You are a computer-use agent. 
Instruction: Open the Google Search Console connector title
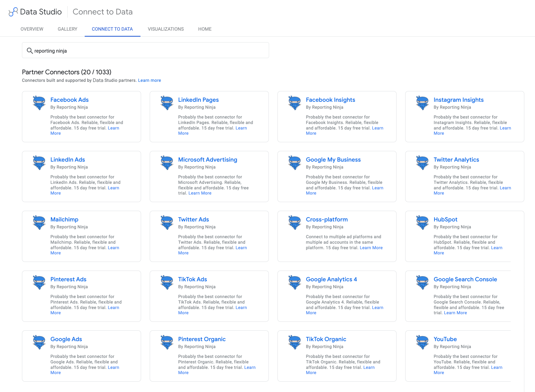465,279
